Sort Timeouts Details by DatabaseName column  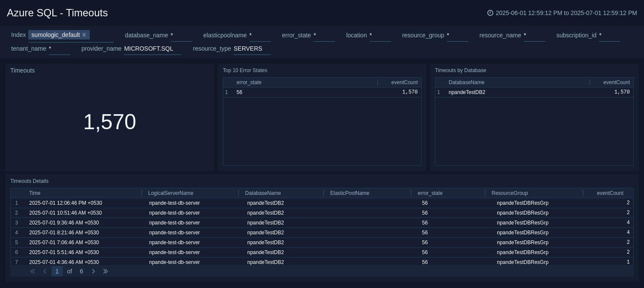coord(263,193)
